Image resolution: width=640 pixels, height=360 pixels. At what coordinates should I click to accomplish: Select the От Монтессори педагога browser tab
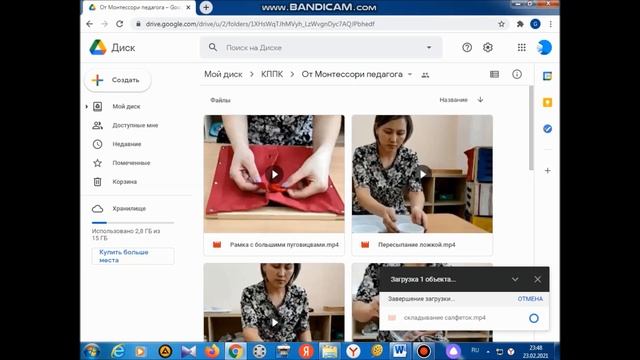tap(139, 7)
